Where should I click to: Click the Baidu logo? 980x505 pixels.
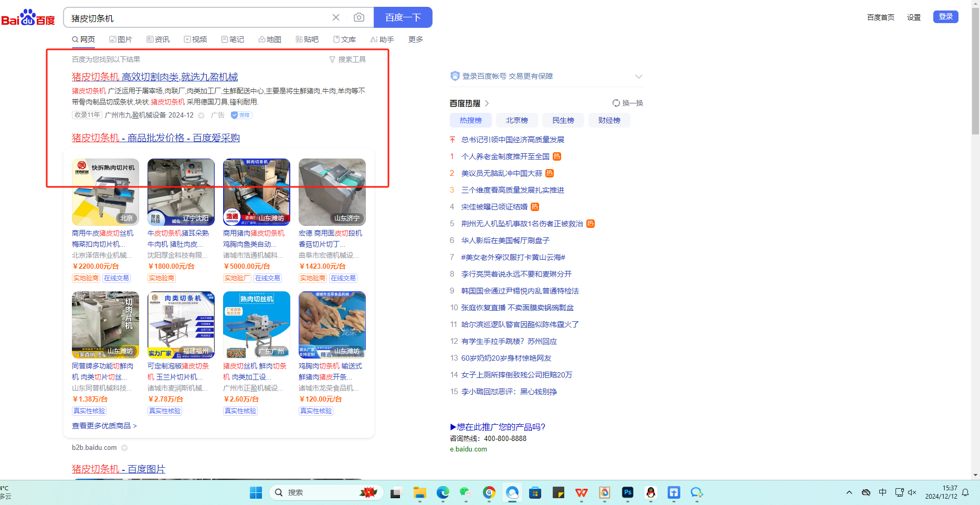coord(28,18)
